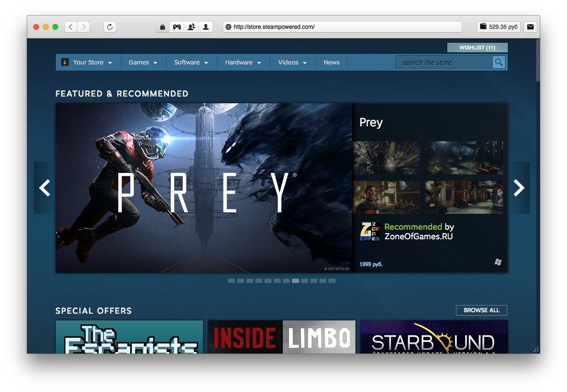
Task: View the bottom-left Prey screenshot with woman
Action: (387, 197)
